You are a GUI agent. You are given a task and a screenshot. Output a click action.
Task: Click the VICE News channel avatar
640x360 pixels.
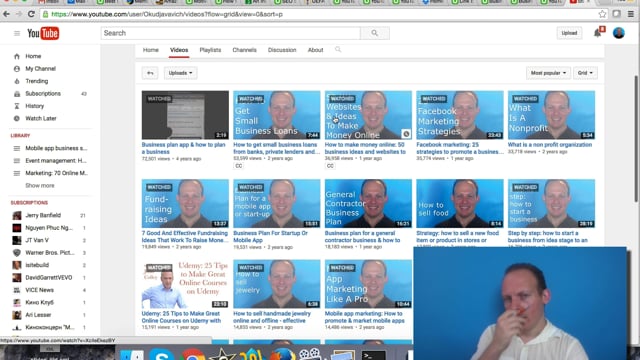point(17,290)
